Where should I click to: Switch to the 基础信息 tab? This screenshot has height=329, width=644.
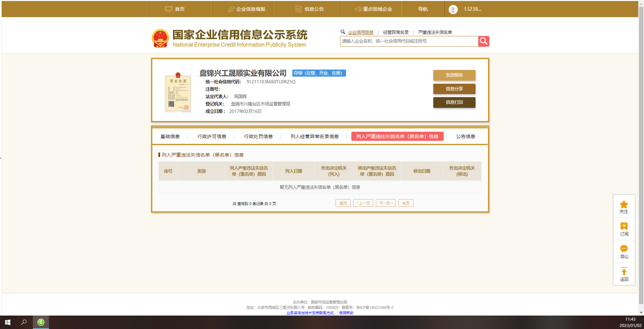click(170, 136)
